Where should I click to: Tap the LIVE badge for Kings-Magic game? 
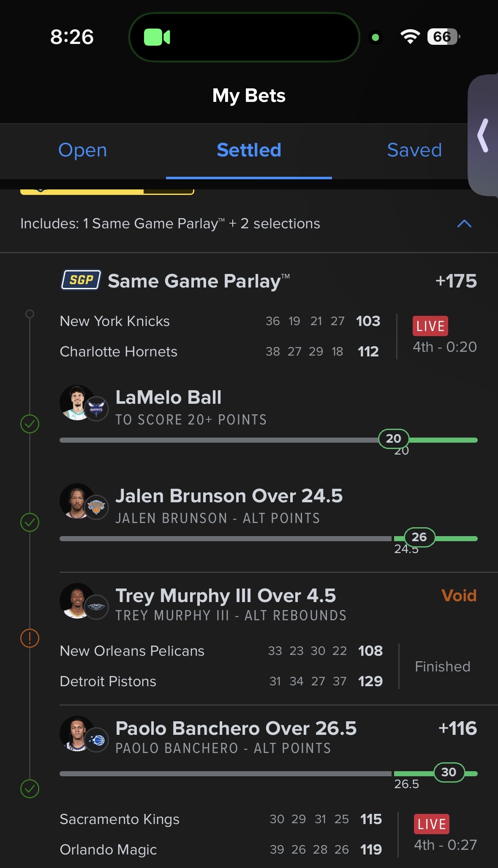pos(431,824)
